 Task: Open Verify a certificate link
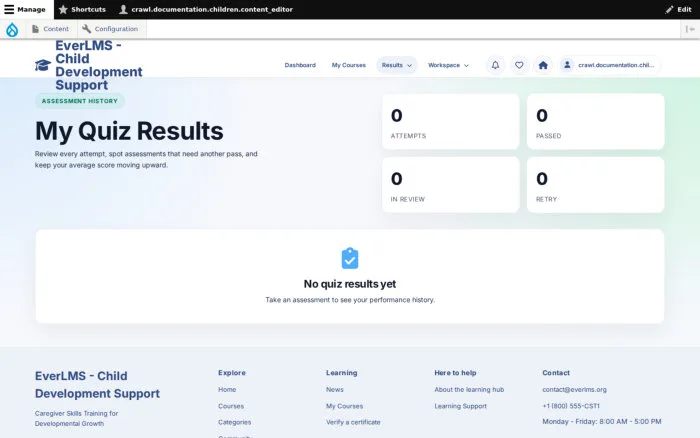tap(353, 422)
